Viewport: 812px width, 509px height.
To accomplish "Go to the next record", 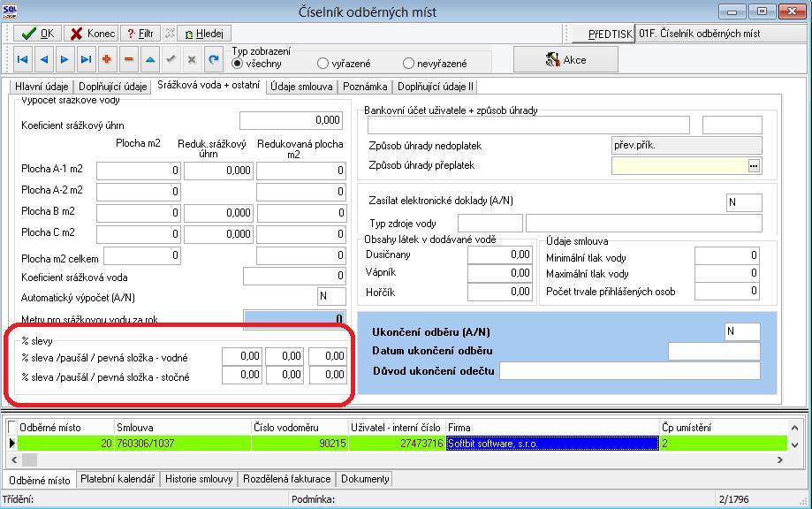I will [x=65, y=59].
